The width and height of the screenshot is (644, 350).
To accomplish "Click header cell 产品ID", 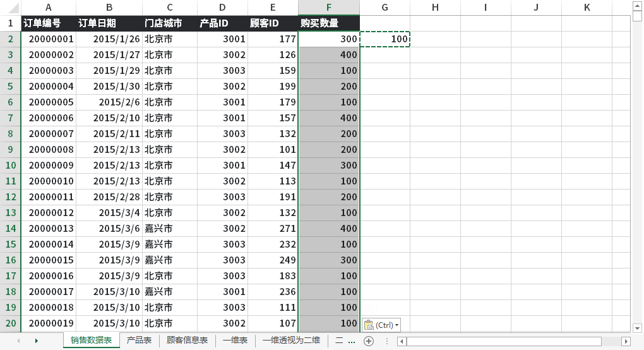I will 222,23.
